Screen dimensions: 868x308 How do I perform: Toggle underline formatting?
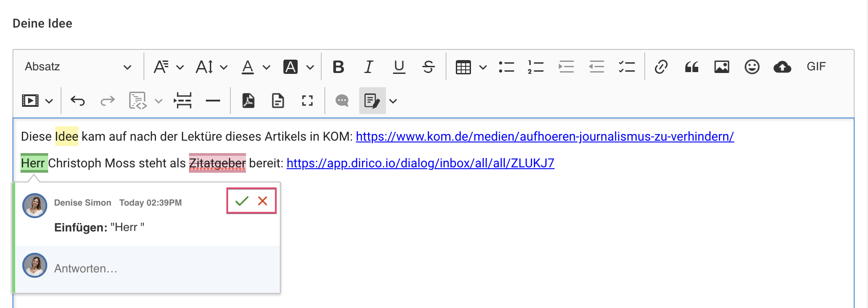tap(399, 67)
